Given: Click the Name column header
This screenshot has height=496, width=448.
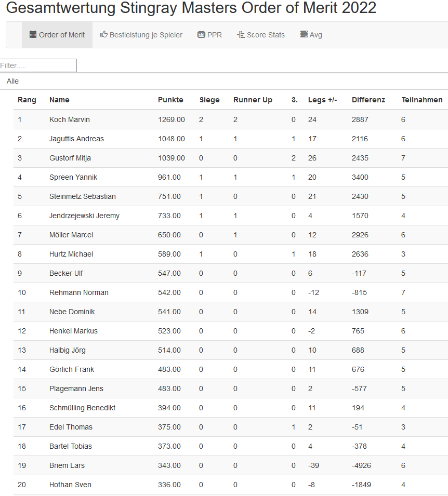Looking at the screenshot, I should [59, 100].
